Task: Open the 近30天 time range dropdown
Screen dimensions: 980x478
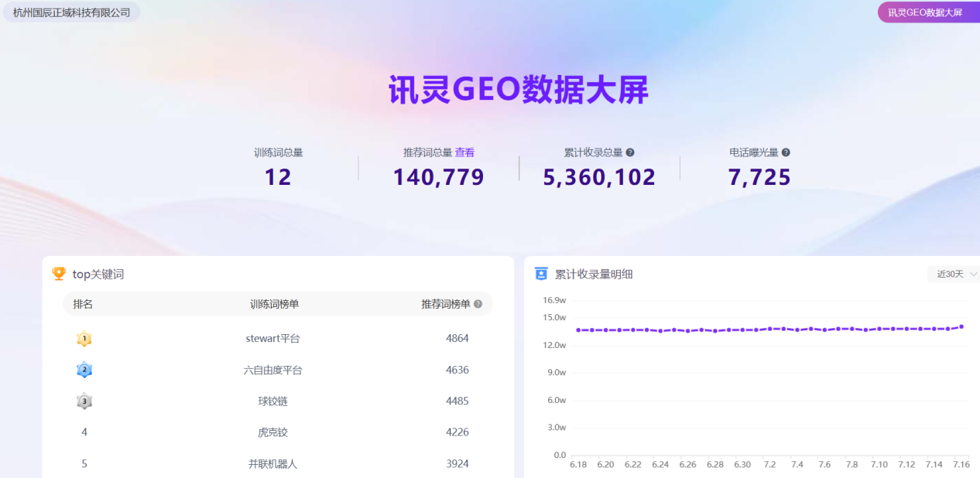Action: (x=954, y=274)
